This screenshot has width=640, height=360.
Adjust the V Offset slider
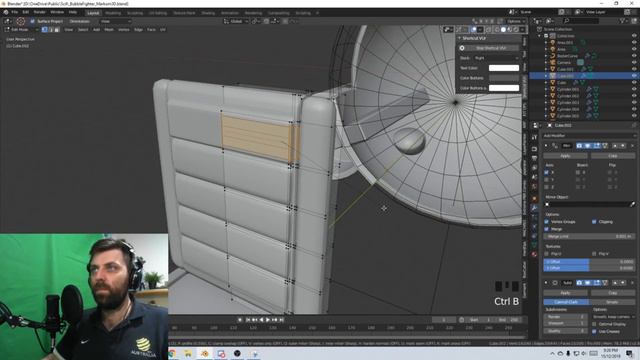[589, 268]
